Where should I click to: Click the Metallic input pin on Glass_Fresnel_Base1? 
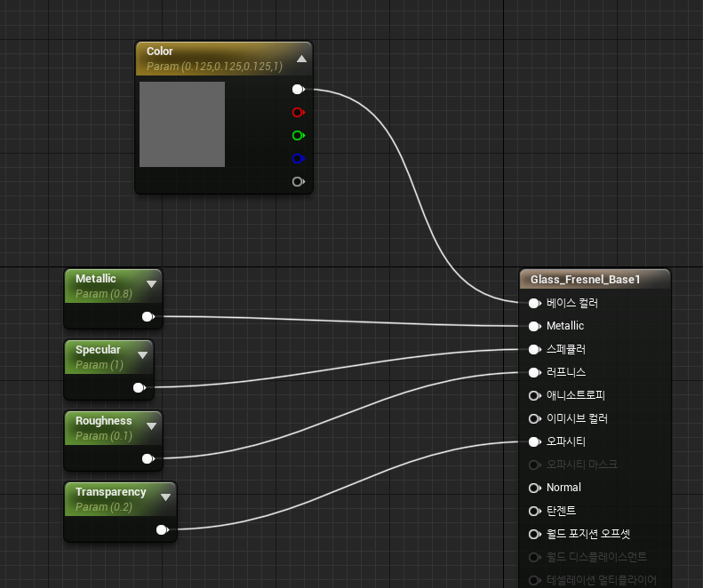(534, 326)
